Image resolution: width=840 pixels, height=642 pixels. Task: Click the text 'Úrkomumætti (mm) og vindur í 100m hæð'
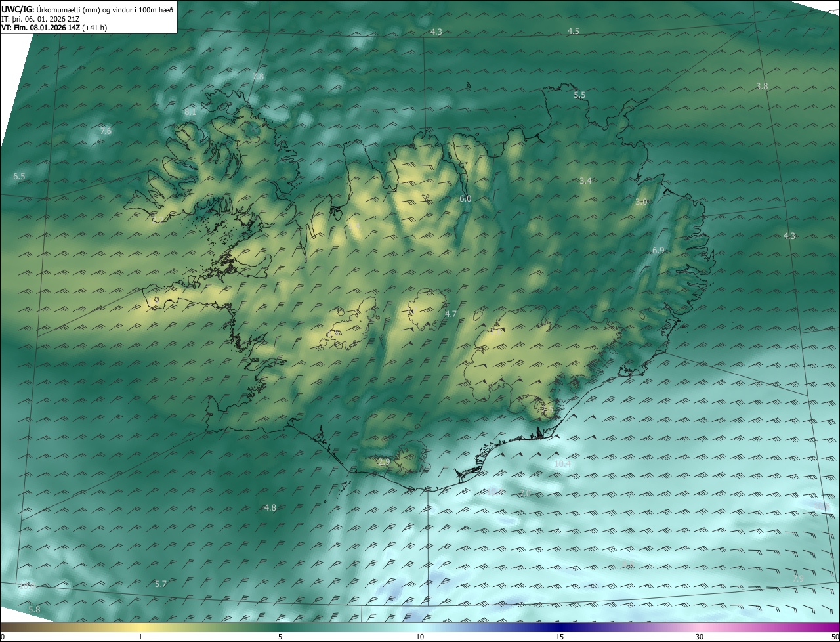pos(105,9)
